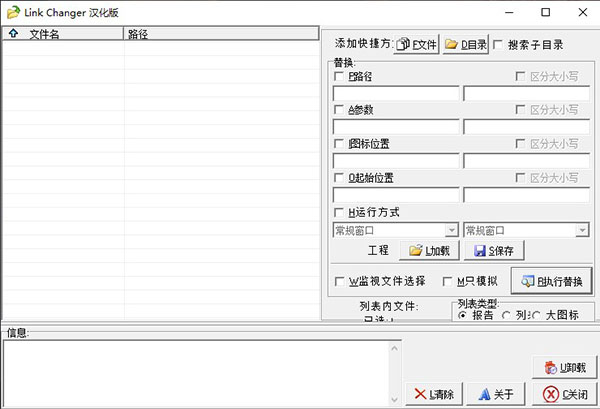Click the C关闭 close button
600x409 pixels.
click(x=564, y=394)
